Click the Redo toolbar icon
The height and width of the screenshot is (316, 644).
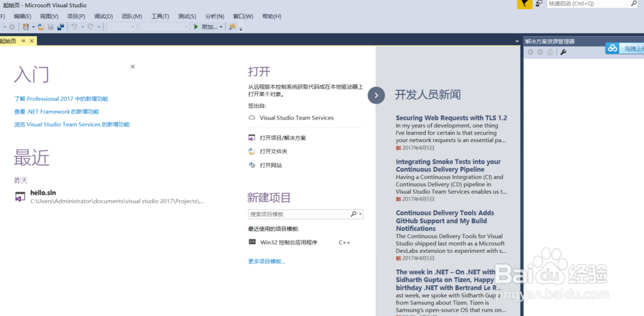tap(90, 26)
